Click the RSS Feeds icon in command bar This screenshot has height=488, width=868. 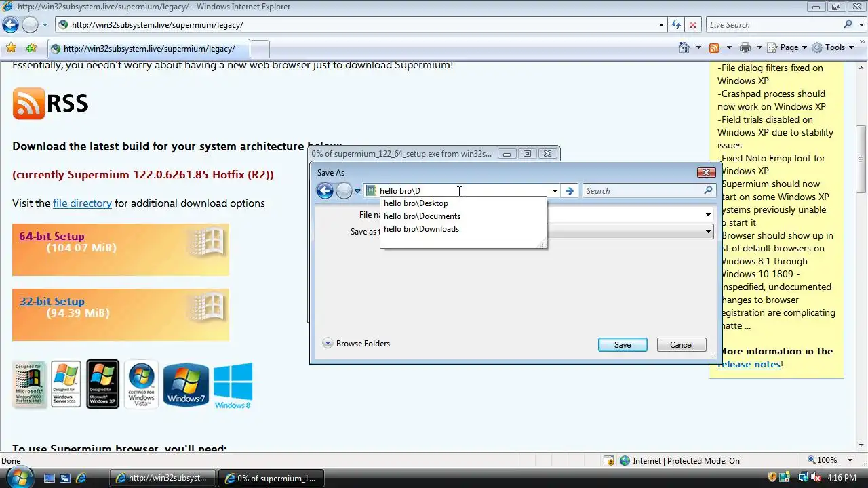tap(714, 47)
